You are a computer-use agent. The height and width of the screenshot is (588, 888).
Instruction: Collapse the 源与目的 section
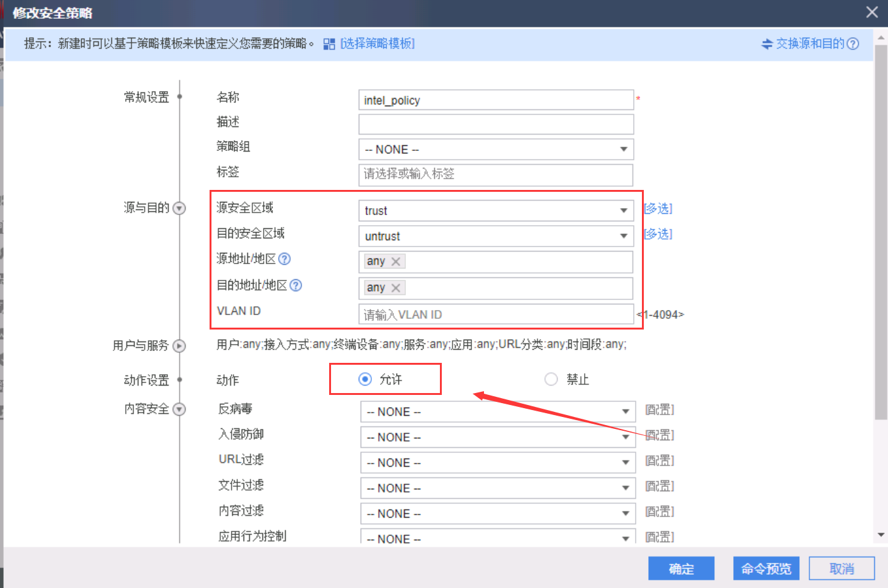point(179,208)
